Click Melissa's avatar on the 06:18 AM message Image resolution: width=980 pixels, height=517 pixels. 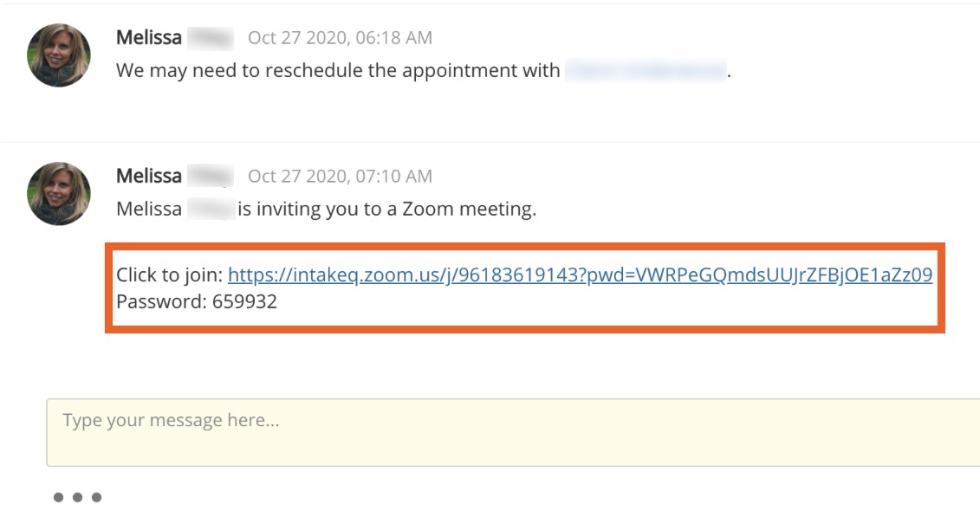click(59, 55)
